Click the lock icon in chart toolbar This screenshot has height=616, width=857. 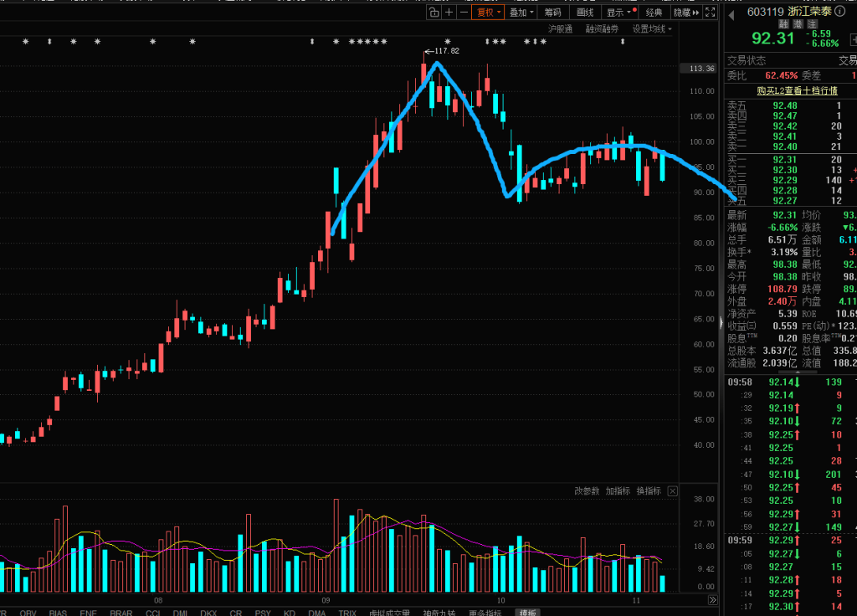tap(434, 13)
